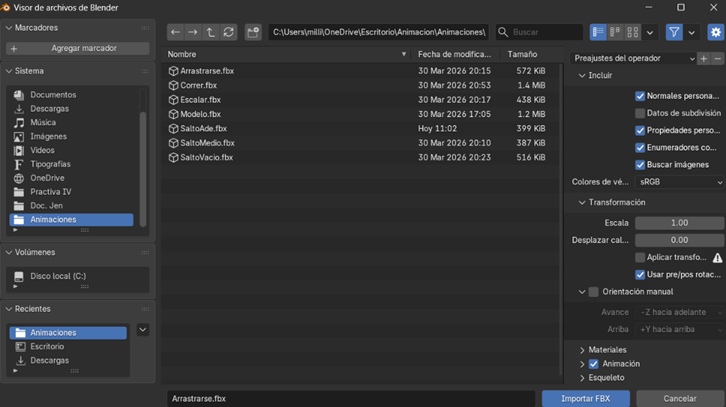The image size is (726, 407).
Task: Toggle Buscar imágenes checkbox
Action: [x=640, y=165]
